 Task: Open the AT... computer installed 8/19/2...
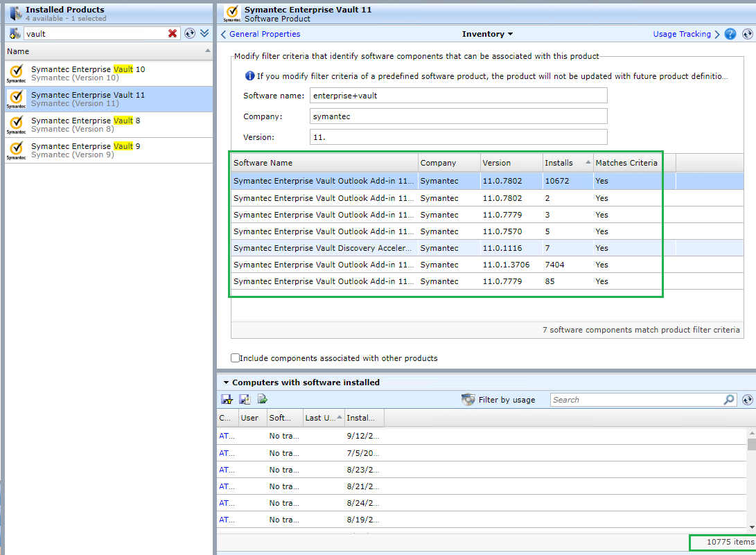(x=227, y=520)
